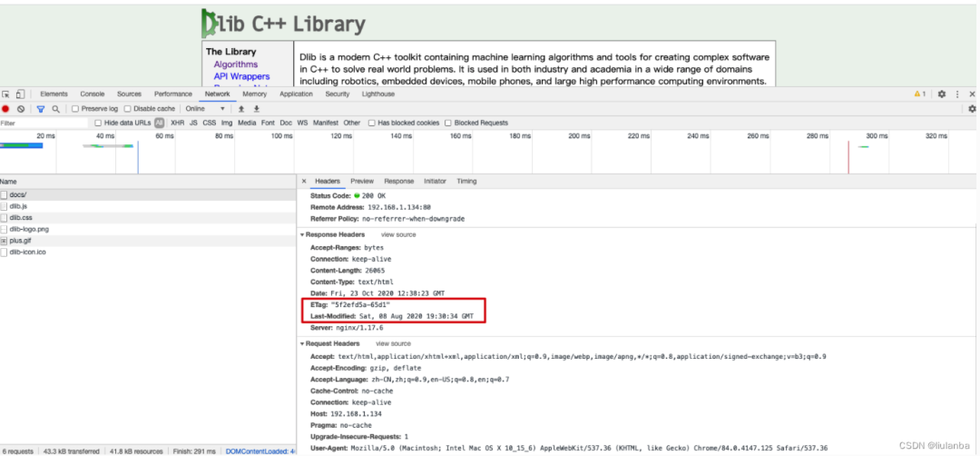
Task: Select the dlib-icon.ico request
Action: pyautogui.click(x=148, y=253)
